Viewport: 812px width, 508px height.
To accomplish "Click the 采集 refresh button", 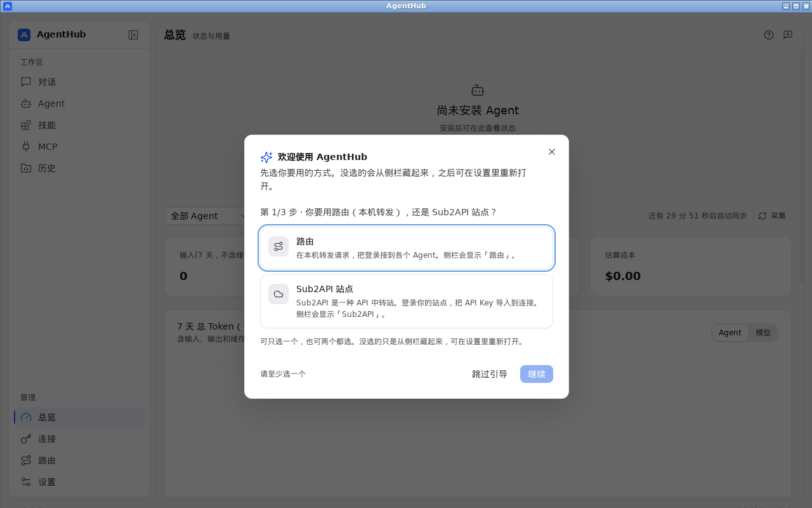I will tap(772, 216).
